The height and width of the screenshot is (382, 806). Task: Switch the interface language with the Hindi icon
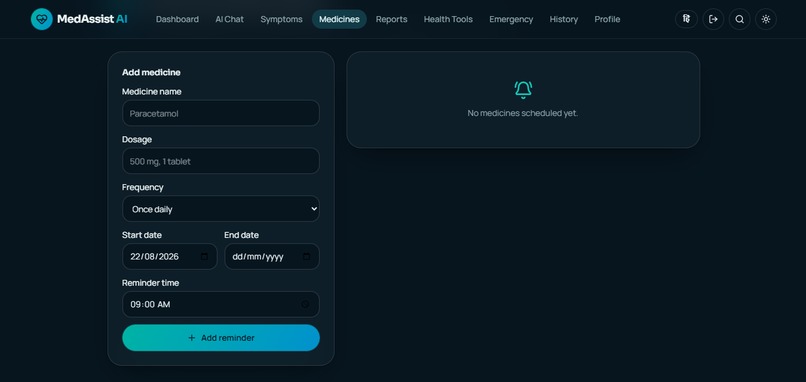pyautogui.click(x=686, y=19)
